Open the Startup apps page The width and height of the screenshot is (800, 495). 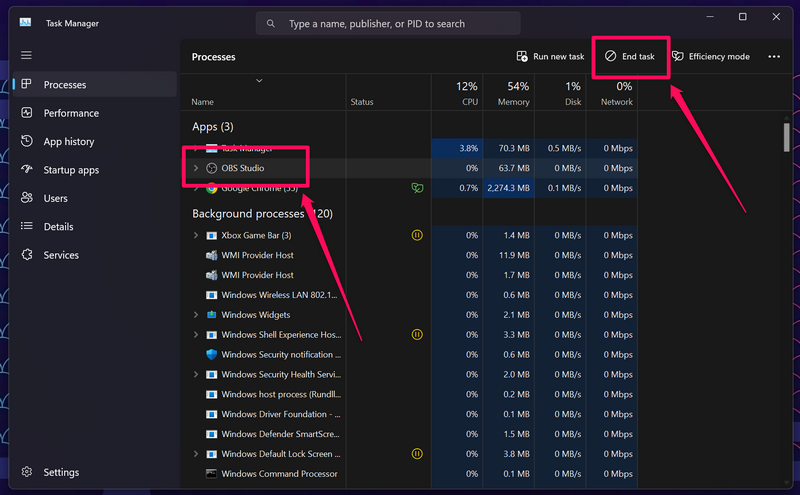[x=70, y=170]
